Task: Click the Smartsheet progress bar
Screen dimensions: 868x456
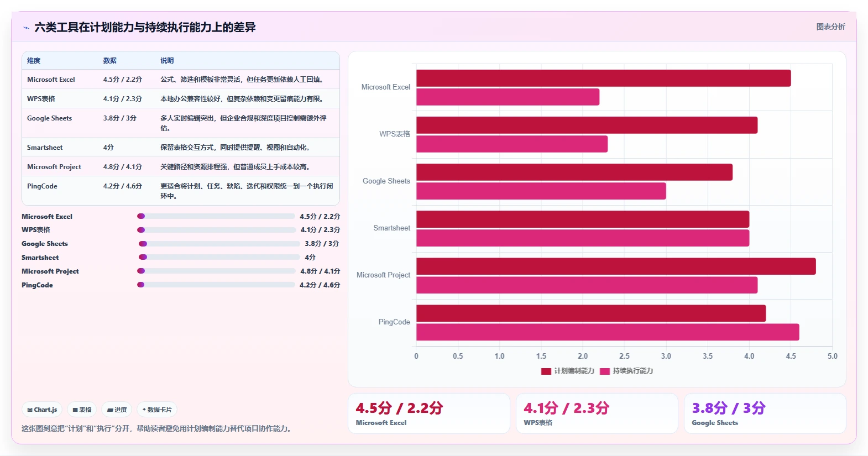Action: [219, 257]
